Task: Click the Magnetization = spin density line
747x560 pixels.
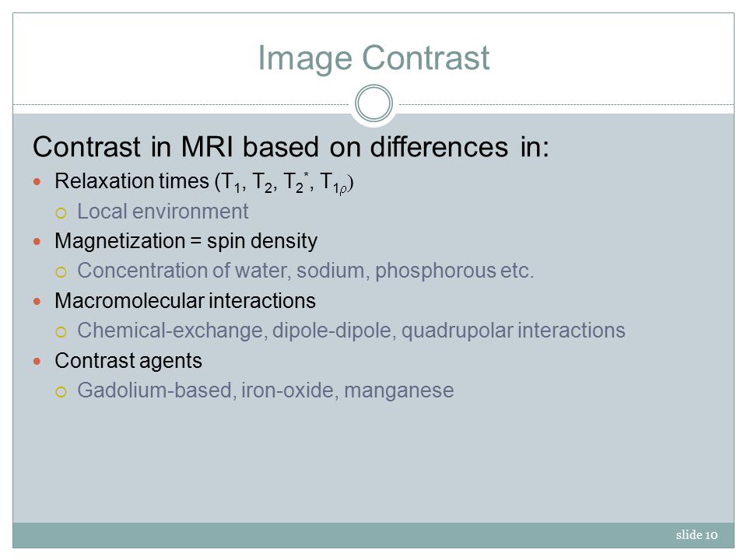Action: click(186, 241)
